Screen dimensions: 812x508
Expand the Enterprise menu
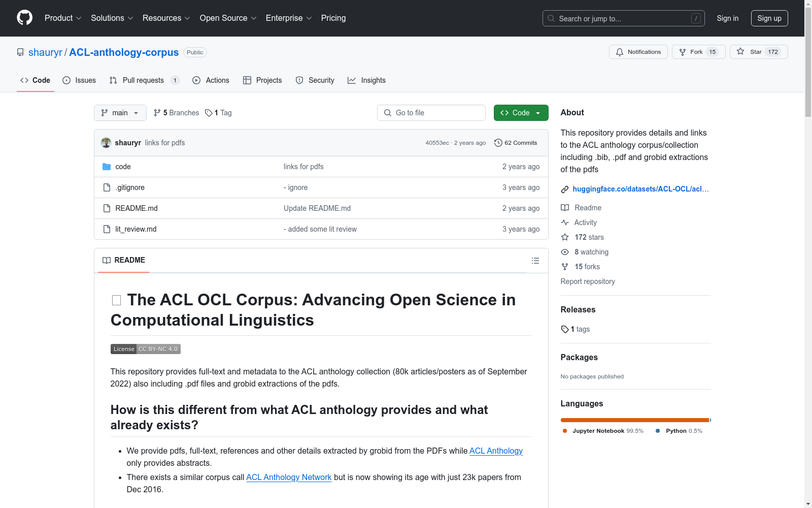(x=289, y=18)
